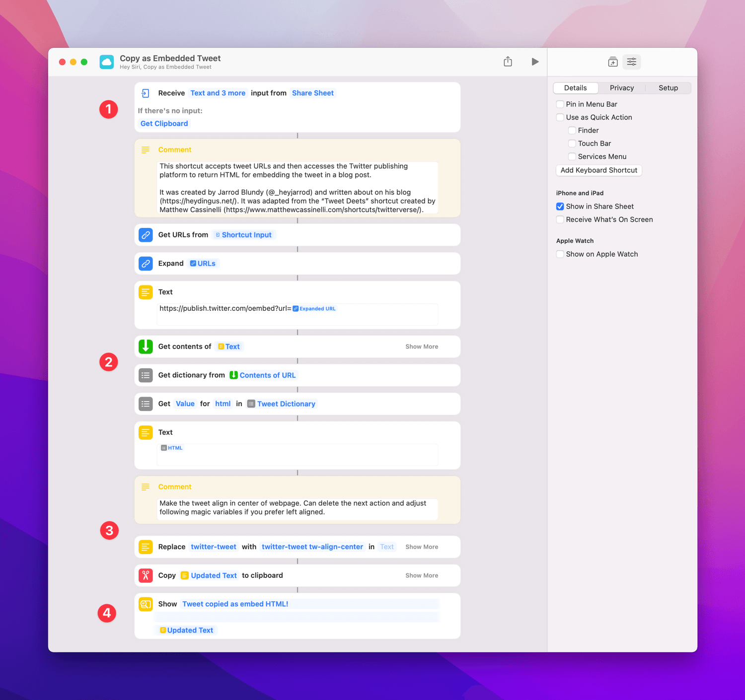Switch to the Details tab

click(576, 88)
